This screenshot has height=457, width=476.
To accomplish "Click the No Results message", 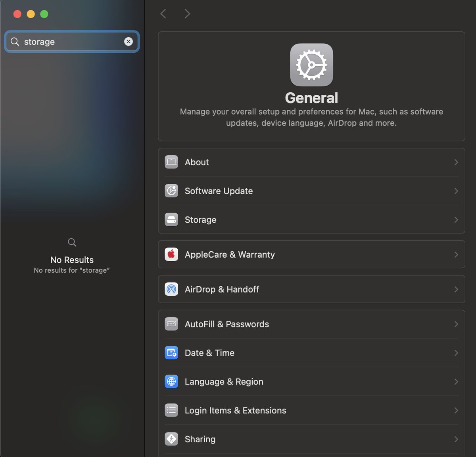I will tap(72, 260).
